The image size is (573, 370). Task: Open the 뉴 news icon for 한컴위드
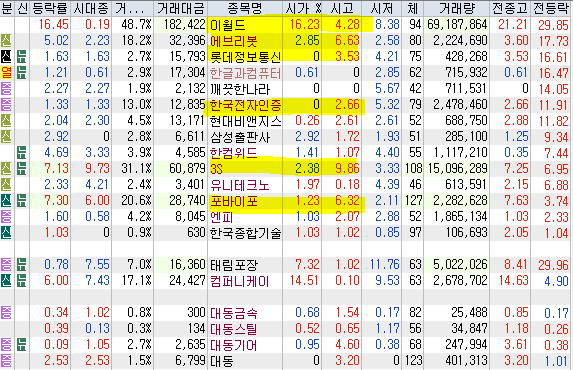(22, 153)
